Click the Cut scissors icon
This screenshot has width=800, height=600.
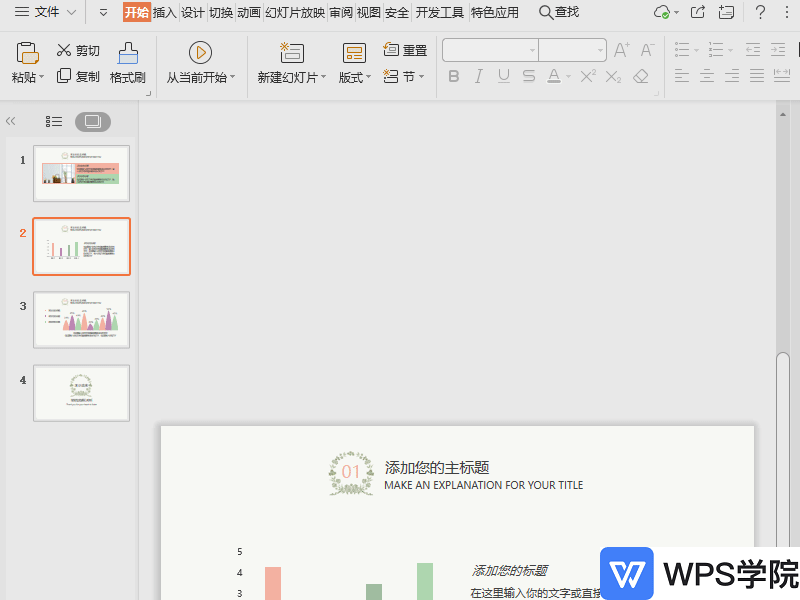point(63,50)
